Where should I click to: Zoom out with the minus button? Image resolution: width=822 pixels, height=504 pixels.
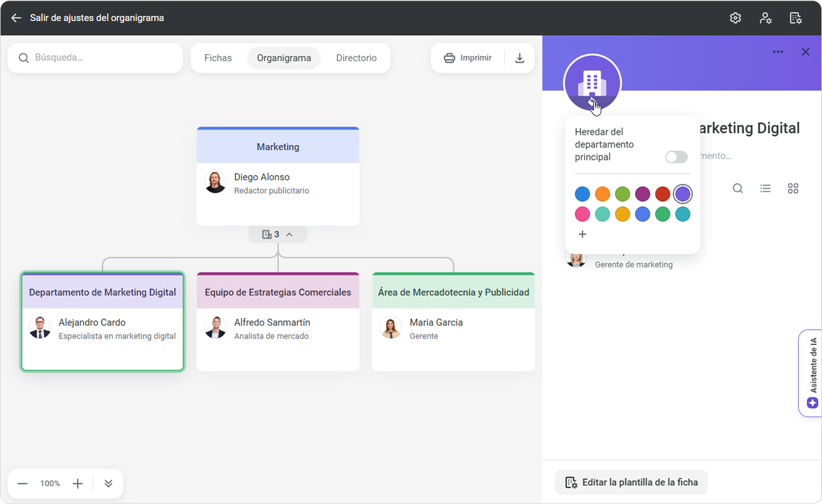[23, 483]
